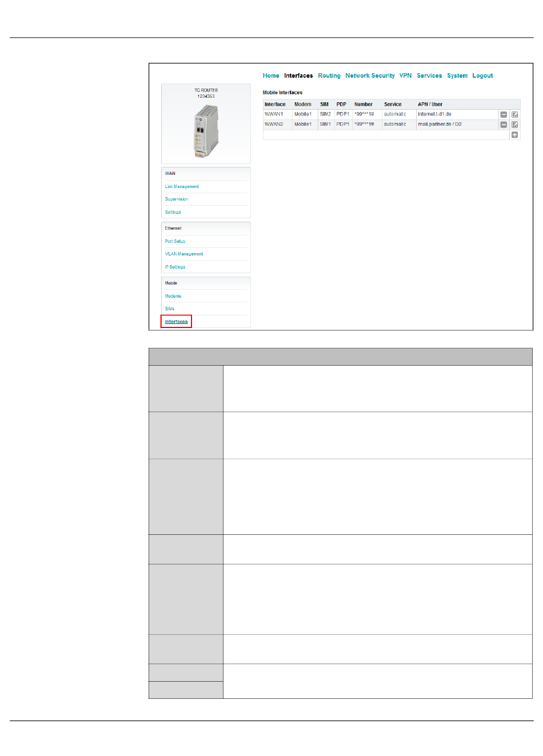The height and width of the screenshot is (756, 543).
Task: Click the Logout link
Action: tap(482, 75)
